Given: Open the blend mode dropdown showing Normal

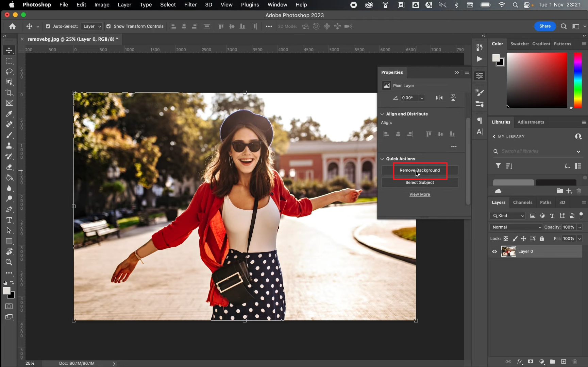Looking at the screenshot, I should point(516,227).
